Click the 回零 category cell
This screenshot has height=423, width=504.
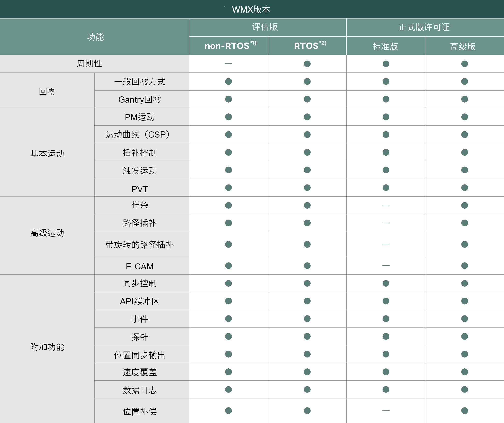(x=47, y=91)
